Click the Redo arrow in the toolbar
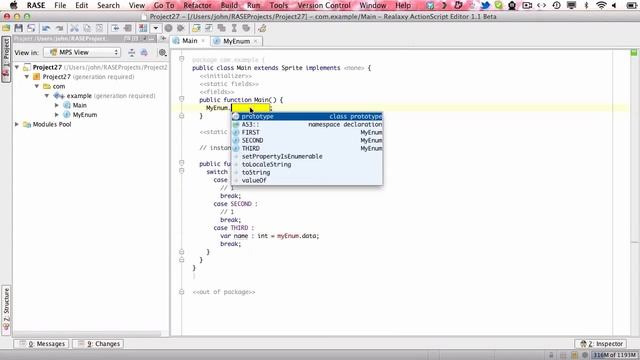Screen dimensions: 640x360 pyautogui.click(x=59, y=28)
